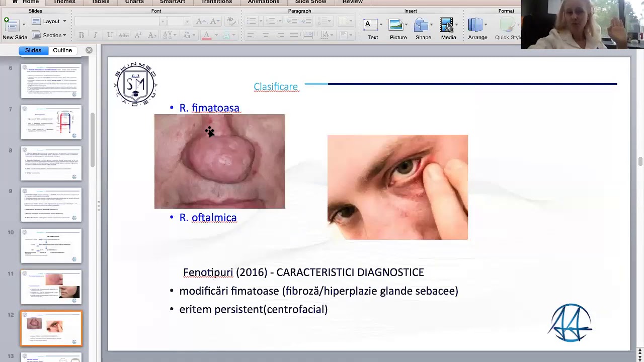This screenshot has width=644, height=362.
Task: Switch to the Charts tab
Action: [134, 2]
